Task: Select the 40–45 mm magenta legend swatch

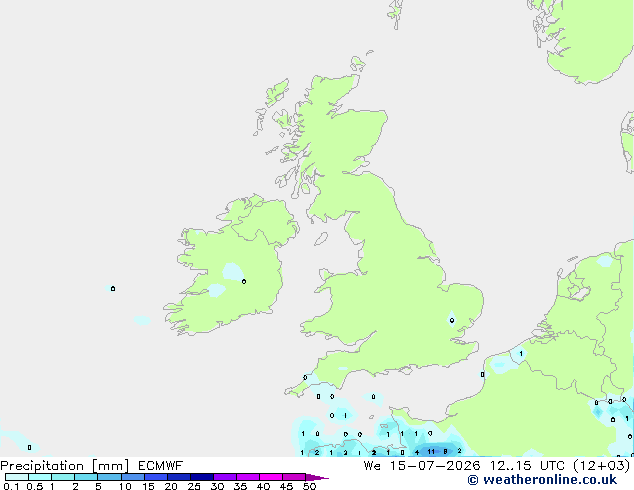Action: pos(271,477)
